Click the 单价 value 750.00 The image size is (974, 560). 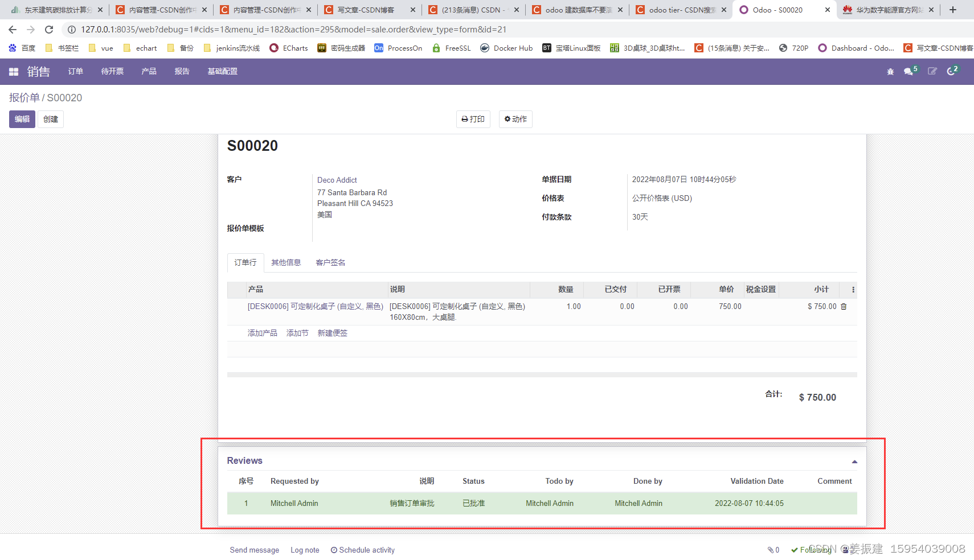[x=730, y=306]
